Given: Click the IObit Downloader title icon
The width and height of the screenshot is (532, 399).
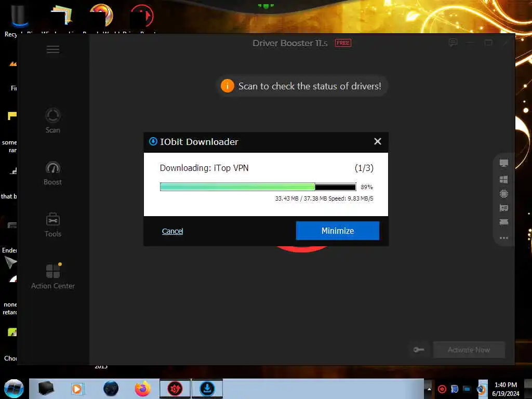Looking at the screenshot, I should tap(153, 141).
